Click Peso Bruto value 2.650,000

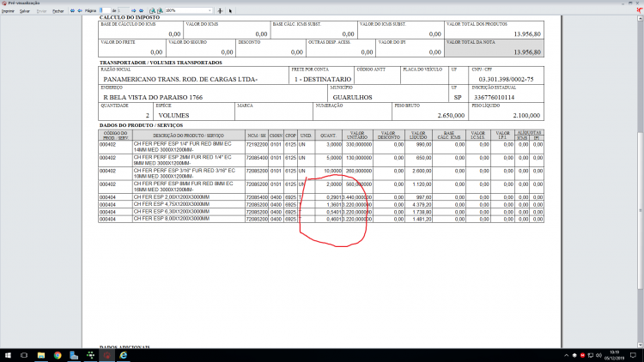point(451,115)
